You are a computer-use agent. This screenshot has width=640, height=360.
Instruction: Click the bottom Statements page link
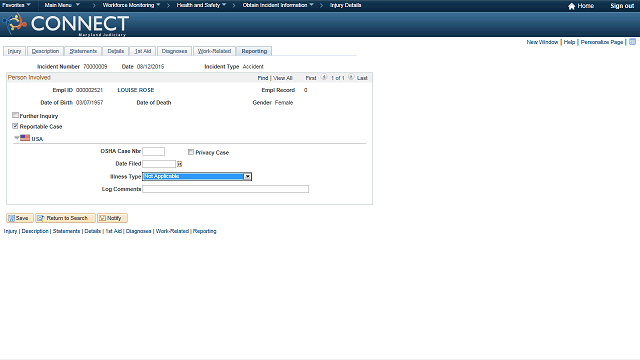(x=66, y=231)
